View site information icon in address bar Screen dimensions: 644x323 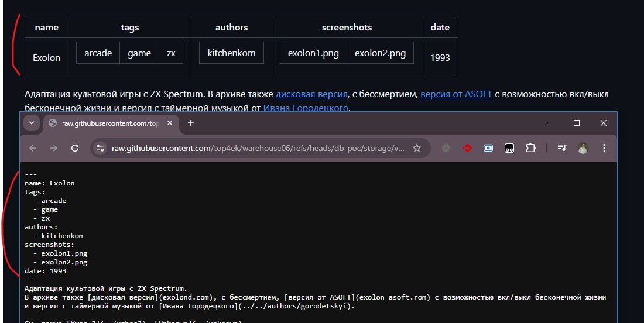point(100,148)
